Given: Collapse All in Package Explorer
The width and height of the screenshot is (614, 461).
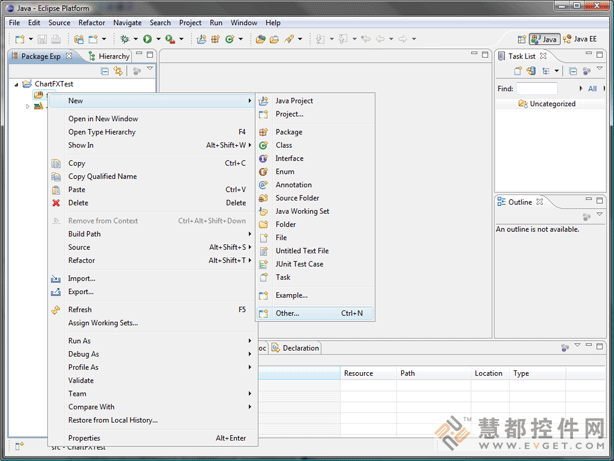Looking at the screenshot, I should click(x=105, y=71).
